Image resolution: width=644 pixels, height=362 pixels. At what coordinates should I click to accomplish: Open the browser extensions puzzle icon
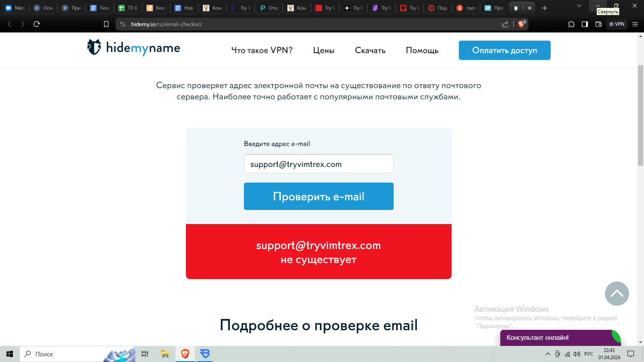pyautogui.click(x=571, y=24)
